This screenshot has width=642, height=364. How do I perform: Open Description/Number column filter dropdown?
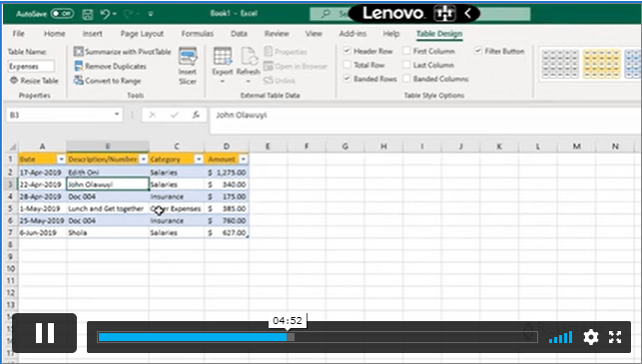pos(144,160)
